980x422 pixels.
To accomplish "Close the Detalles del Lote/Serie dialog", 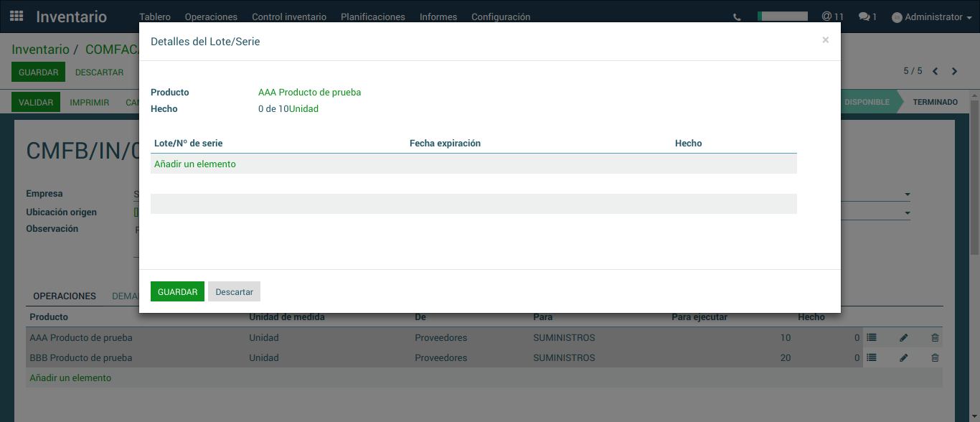I will tap(825, 40).
